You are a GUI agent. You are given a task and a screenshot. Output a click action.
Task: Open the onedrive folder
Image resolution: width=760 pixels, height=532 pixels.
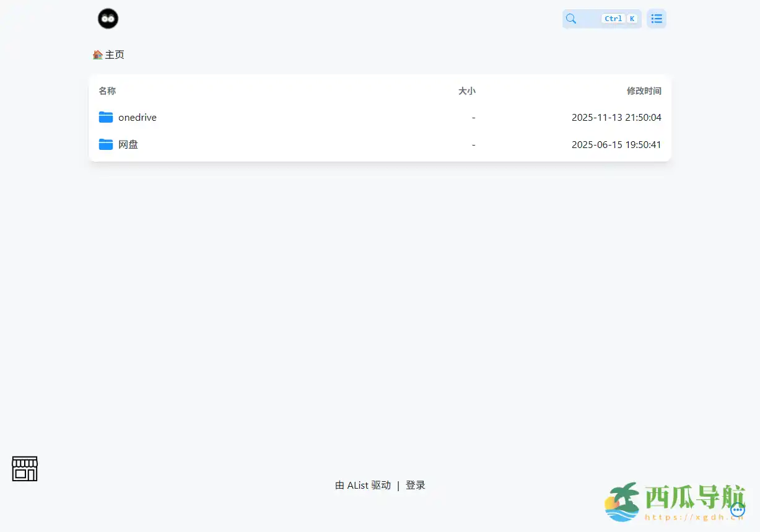(x=137, y=117)
